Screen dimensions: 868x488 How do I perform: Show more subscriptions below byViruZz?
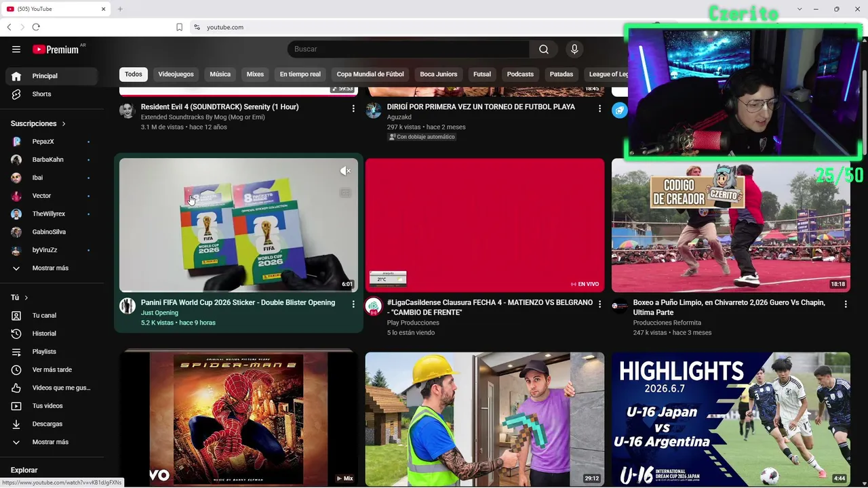52,268
